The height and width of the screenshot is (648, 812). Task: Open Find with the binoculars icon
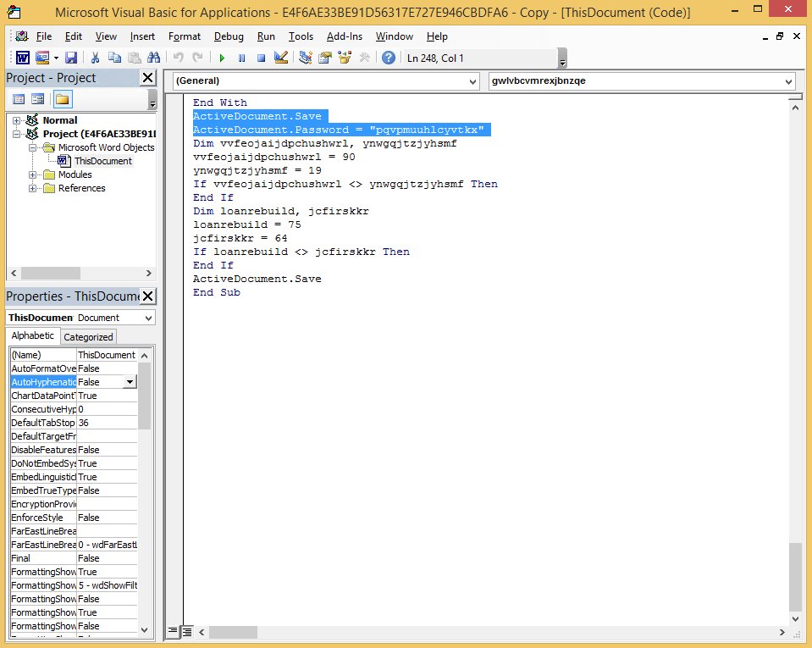tap(154, 58)
